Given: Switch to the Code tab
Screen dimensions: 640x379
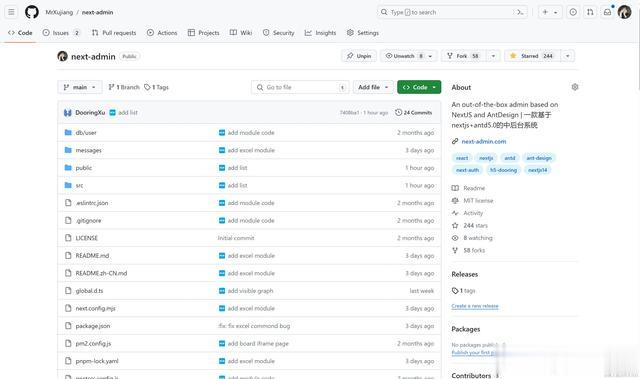Looking at the screenshot, I should click(x=20, y=33).
